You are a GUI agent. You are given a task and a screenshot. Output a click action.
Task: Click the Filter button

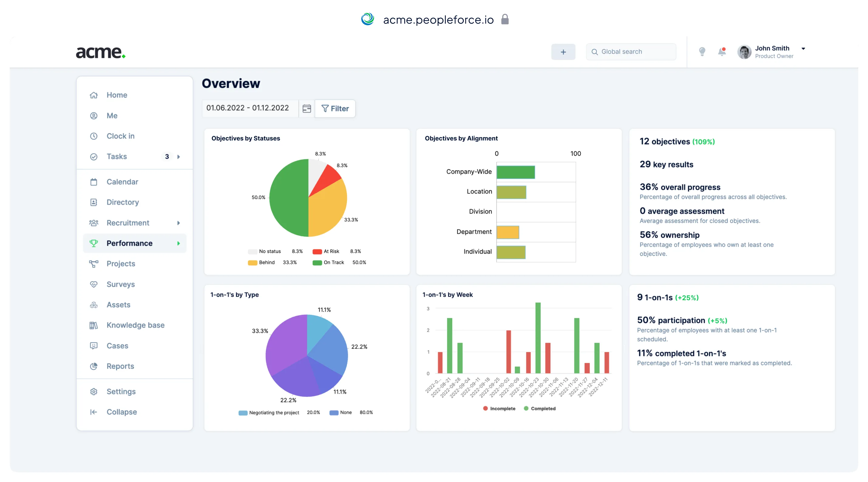[335, 109]
